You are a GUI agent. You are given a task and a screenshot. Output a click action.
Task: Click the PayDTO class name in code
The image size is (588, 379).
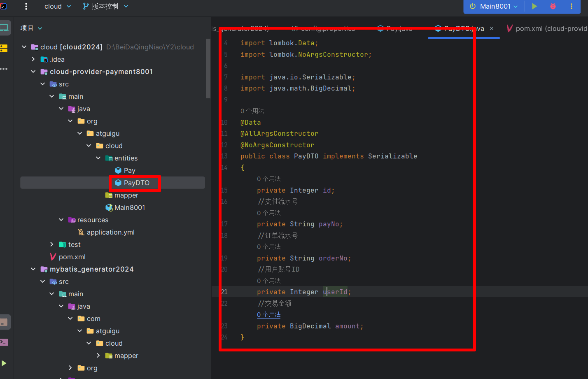pos(306,156)
